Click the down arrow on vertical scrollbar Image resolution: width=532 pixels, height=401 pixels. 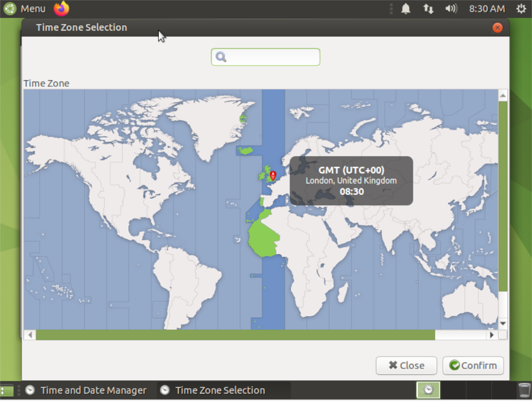pos(503,323)
